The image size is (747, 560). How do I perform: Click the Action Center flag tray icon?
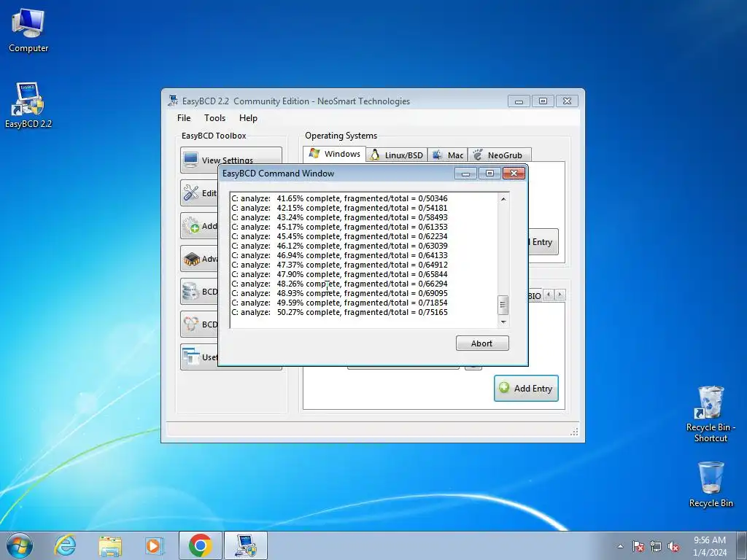point(638,546)
